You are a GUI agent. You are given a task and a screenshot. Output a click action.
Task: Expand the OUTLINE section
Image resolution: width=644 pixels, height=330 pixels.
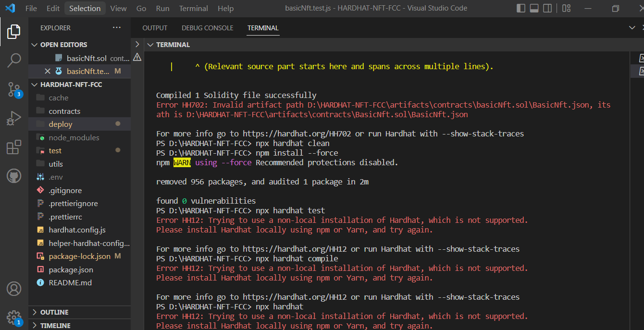(x=35, y=312)
